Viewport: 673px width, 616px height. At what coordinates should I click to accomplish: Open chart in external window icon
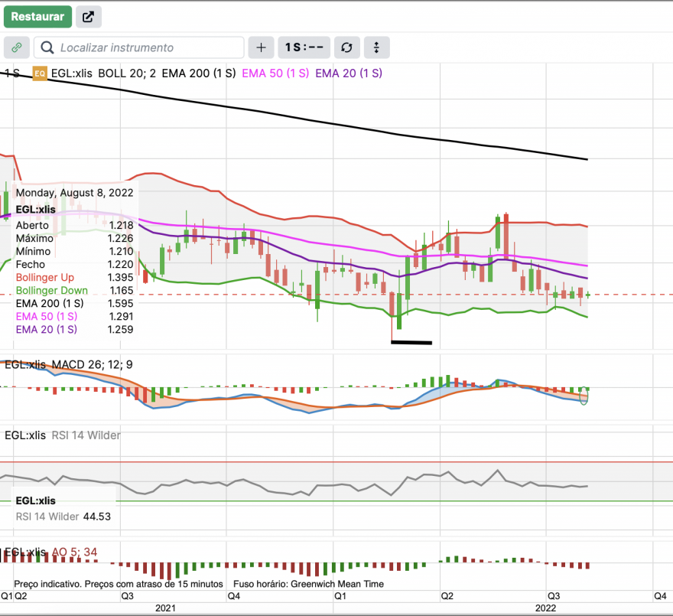tap(89, 17)
